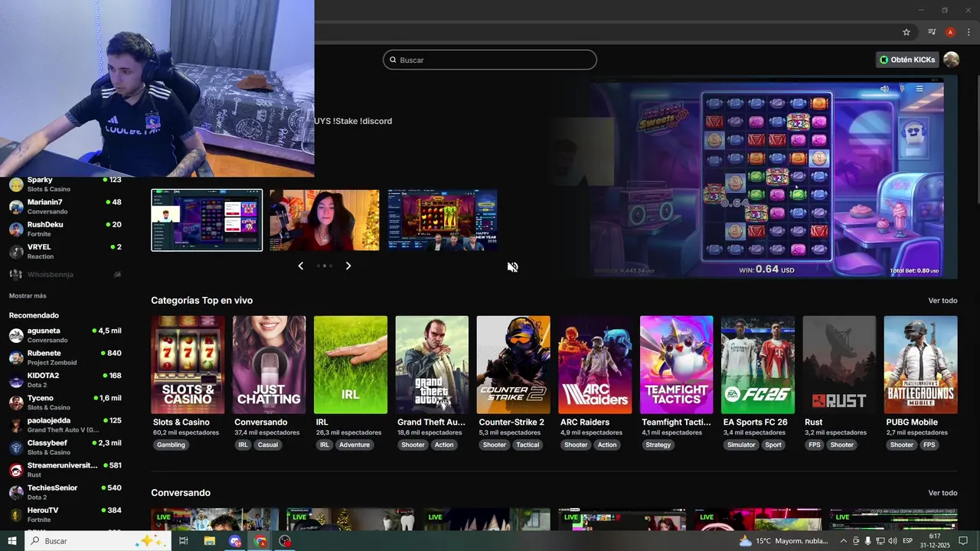Open agusneta recommended channel

click(x=65, y=335)
